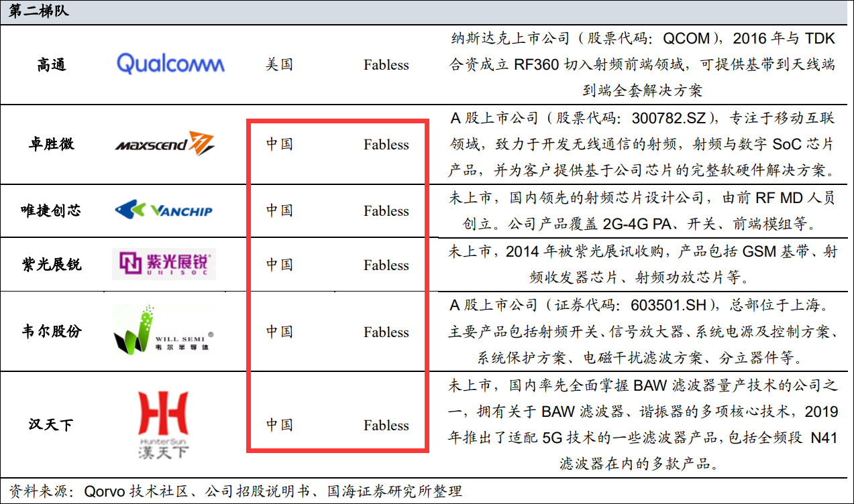This screenshot has height=504, width=854.
Task: Click the 美国 cell in 高通 row
Action: (x=279, y=65)
